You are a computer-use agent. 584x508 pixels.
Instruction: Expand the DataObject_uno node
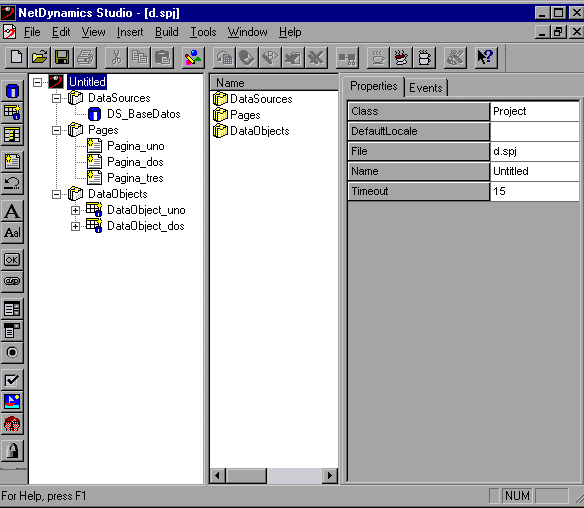pyautogui.click(x=75, y=210)
